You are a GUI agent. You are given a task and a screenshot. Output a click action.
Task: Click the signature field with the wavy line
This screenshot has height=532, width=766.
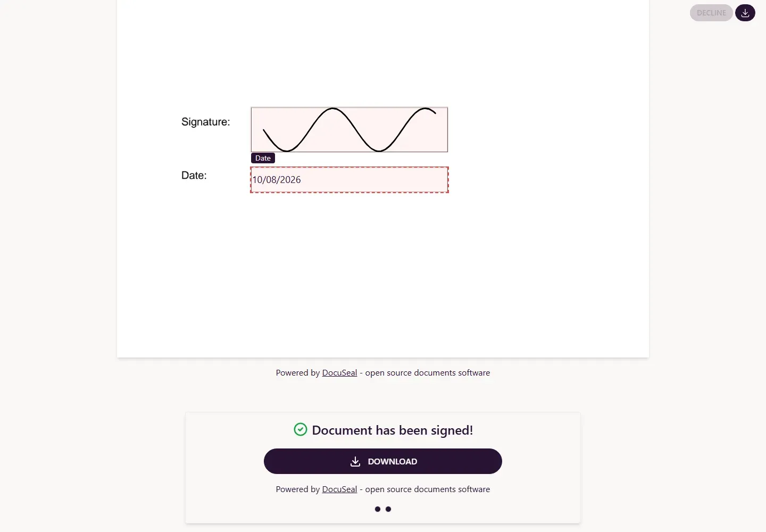pyautogui.click(x=349, y=130)
